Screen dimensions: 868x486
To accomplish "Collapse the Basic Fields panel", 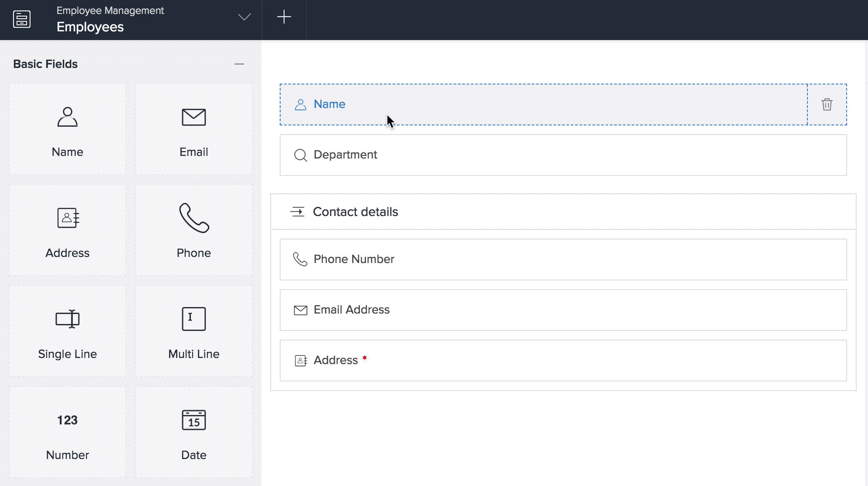I will pyautogui.click(x=239, y=64).
